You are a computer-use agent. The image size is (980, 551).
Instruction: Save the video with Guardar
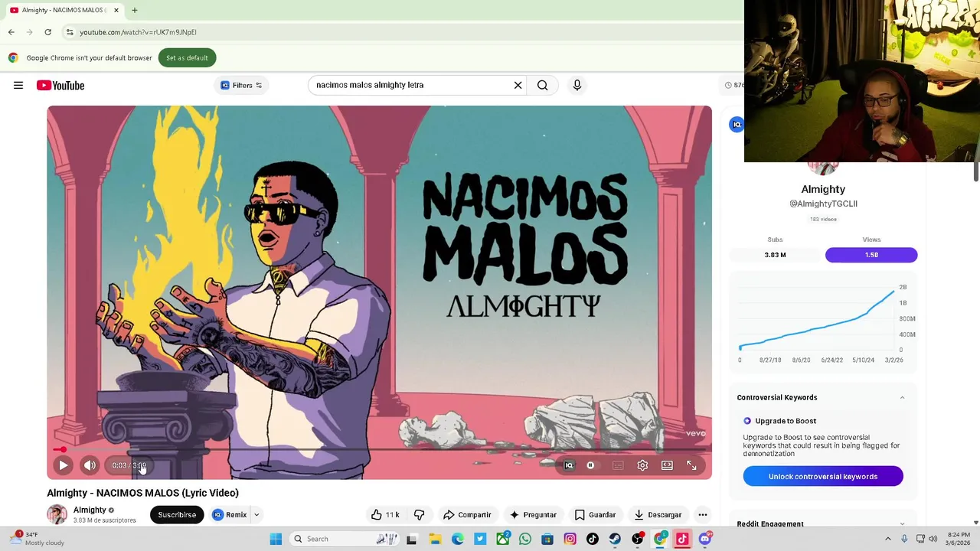(x=596, y=515)
